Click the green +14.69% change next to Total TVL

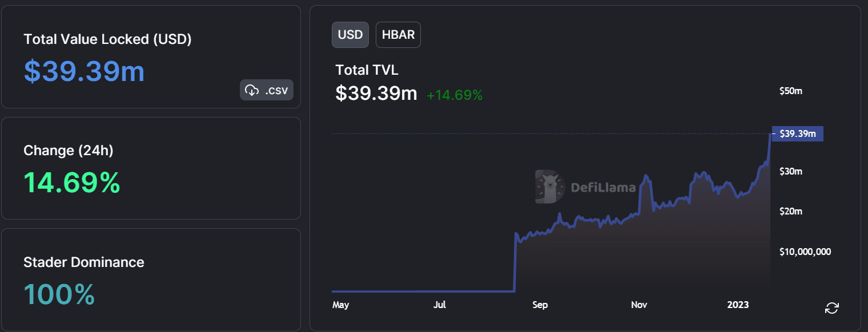pyautogui.click(x=455, y=95)
